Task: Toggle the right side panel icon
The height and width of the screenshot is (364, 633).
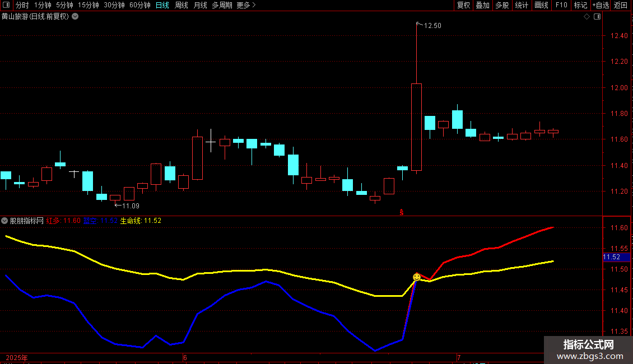Action: [x=597, y=17]
